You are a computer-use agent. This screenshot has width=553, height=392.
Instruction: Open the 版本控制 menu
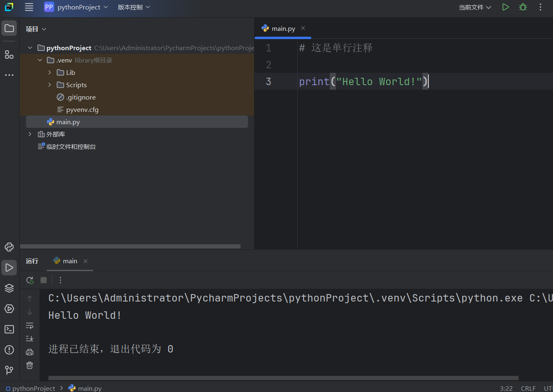point(134,7)
